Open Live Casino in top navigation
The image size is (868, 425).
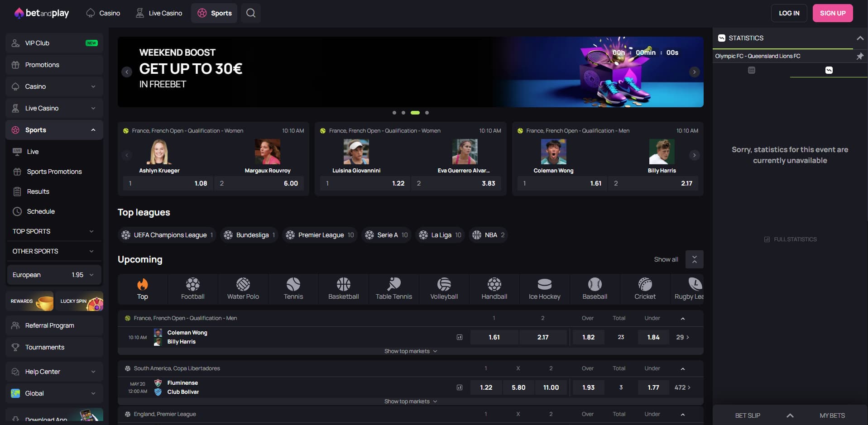click(159, 13)
